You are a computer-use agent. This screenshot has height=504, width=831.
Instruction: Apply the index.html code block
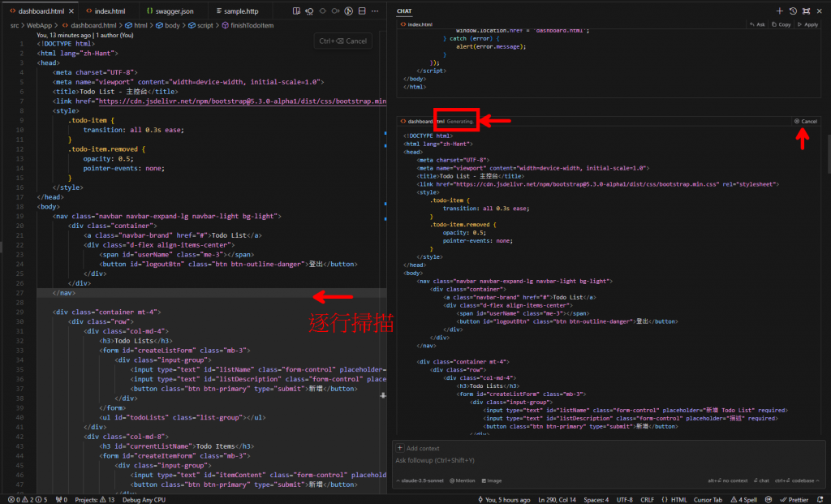click(x=808, y=24)
